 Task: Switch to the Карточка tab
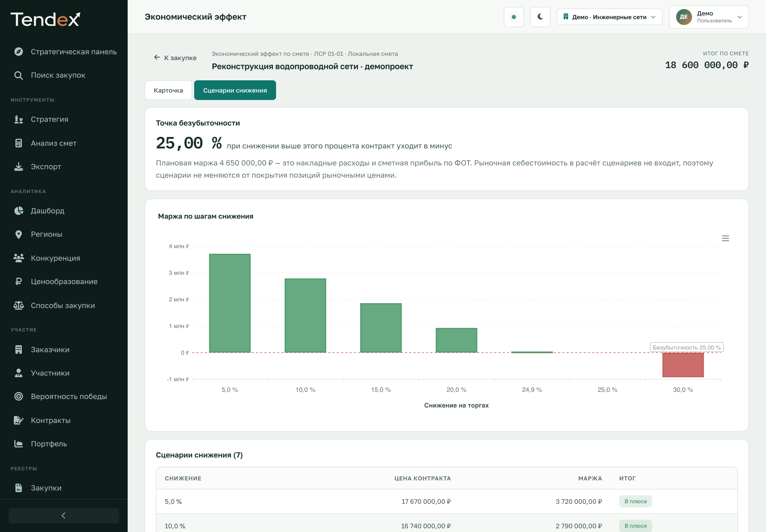[168, 90]
